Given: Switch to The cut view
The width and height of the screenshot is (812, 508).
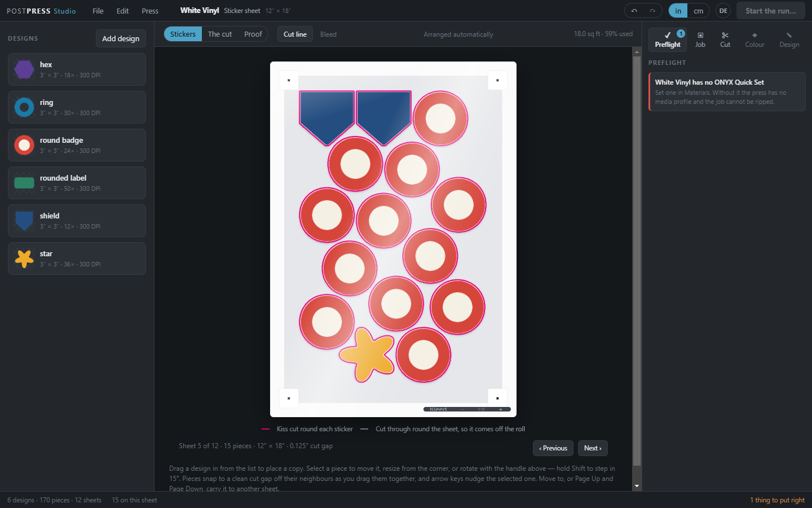Looking at the screenshot, I should pos(220,34).
